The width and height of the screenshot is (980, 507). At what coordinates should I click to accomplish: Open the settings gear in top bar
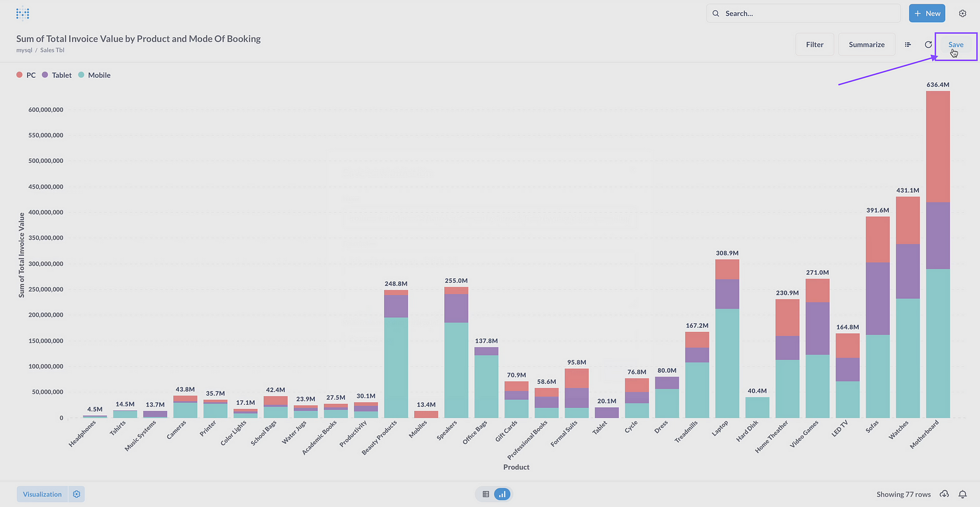point(962,13)
